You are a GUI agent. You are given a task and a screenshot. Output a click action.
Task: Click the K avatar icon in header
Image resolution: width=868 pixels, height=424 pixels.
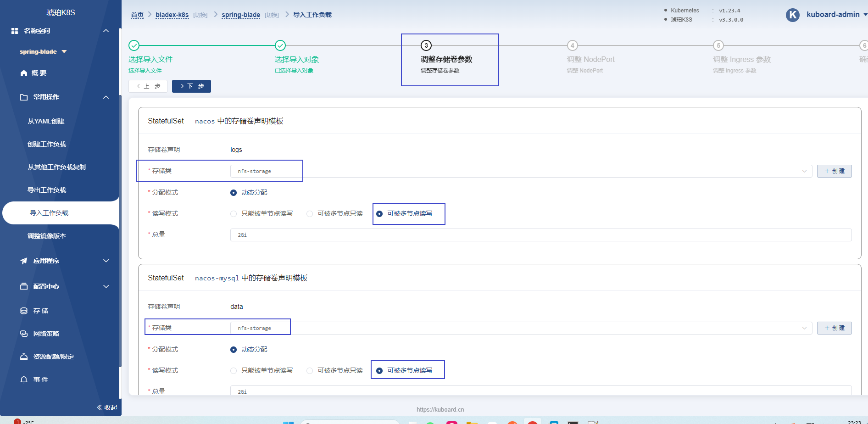click(x=793, y=15)
